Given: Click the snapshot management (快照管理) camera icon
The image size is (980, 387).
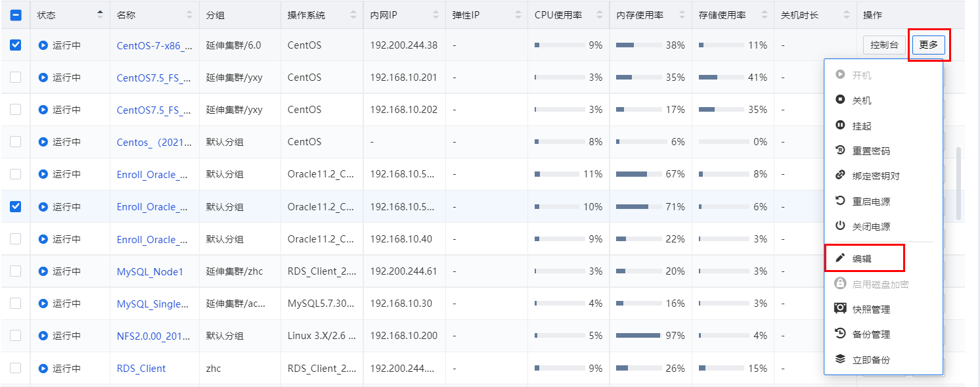Looking at the screenshot, I should click(x=839, y=309).
